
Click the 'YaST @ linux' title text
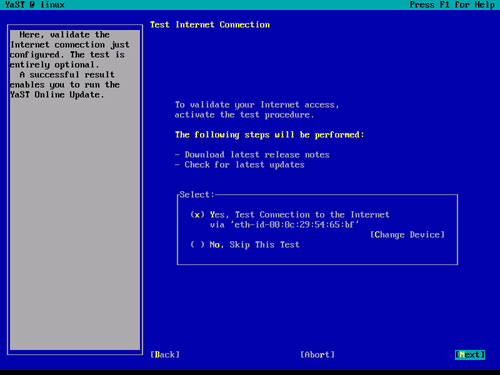coord(35,5)
